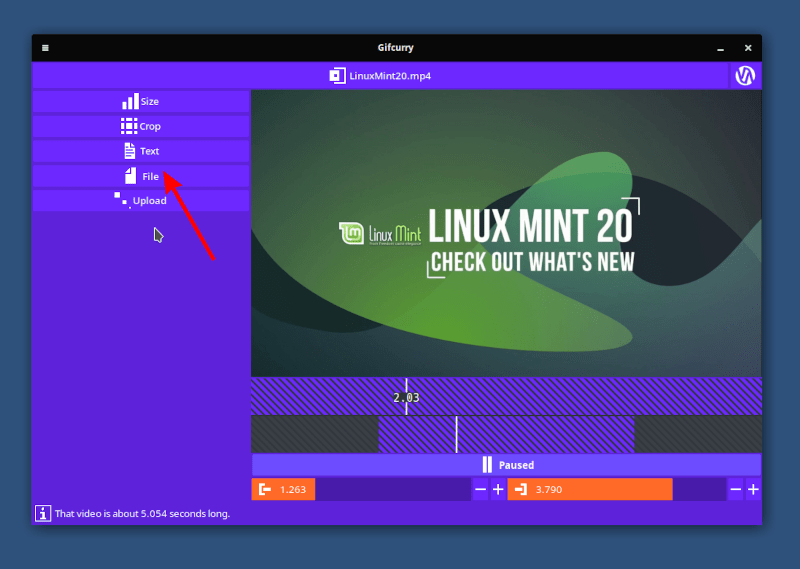Click the end bracket icon
The width and height of the screenshot is (800, 569).
[521, 489]
